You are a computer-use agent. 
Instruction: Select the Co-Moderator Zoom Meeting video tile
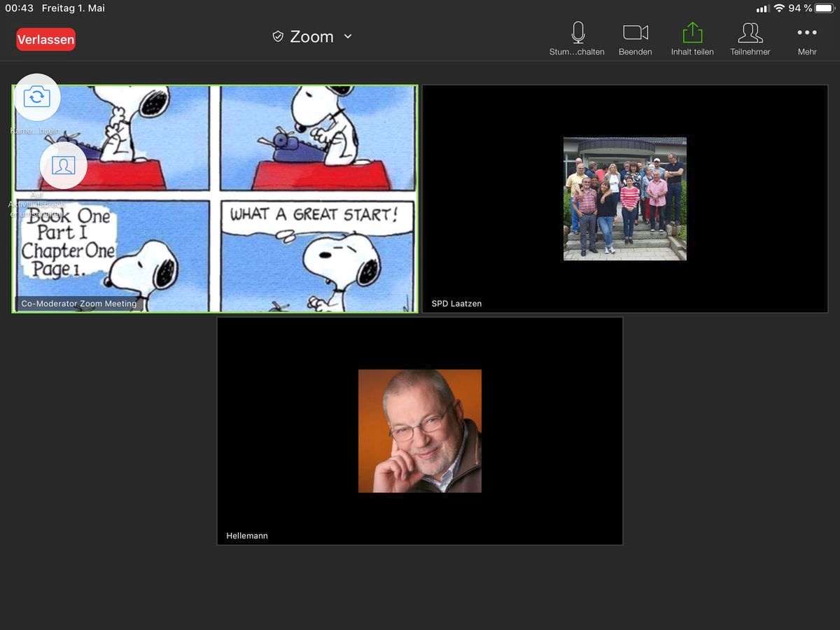215,199
